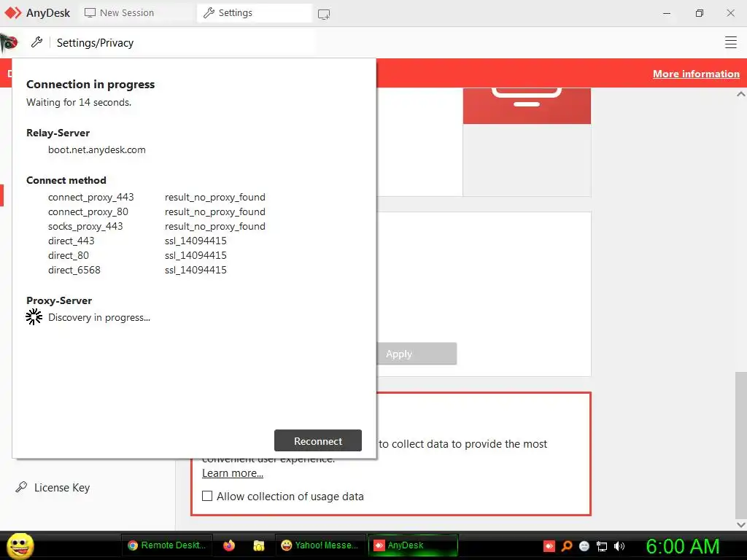Click the Waiting for 14 seconds text

[x=79, y=102]
